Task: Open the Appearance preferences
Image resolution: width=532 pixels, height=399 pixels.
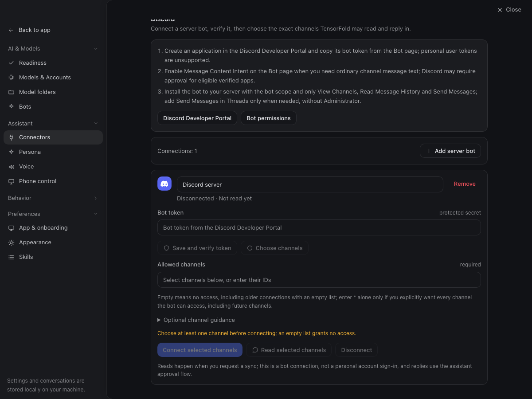Action: (x=53, y=243)
